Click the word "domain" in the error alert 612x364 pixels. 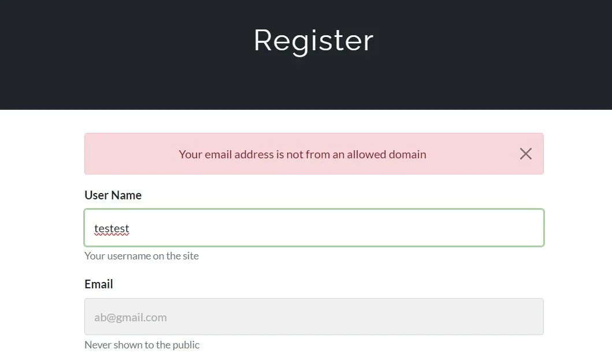click(x=407, y=154)
